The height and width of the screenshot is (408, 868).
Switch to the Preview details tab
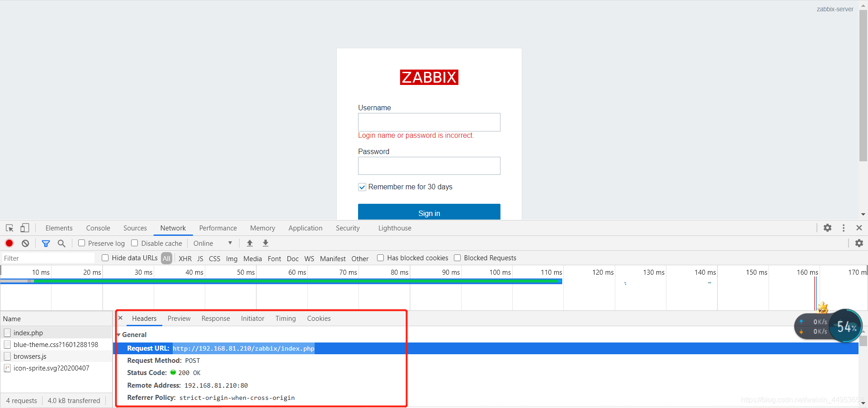(179, 319)
